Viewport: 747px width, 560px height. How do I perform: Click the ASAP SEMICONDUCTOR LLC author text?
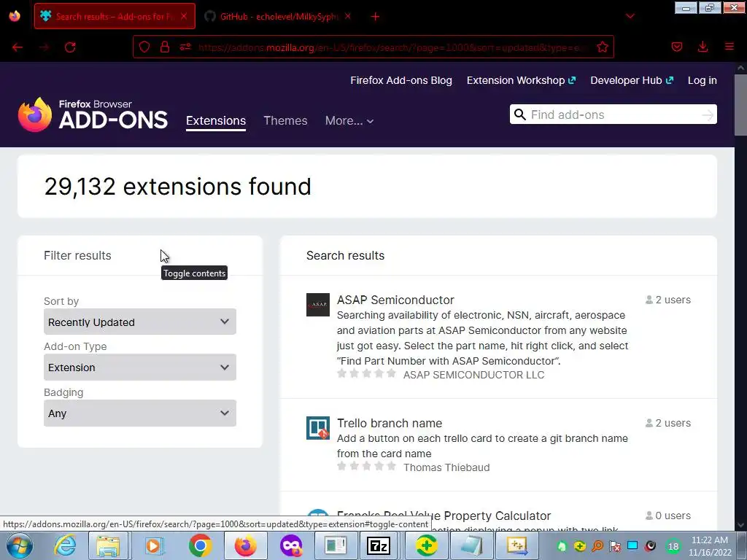(473, 376)
